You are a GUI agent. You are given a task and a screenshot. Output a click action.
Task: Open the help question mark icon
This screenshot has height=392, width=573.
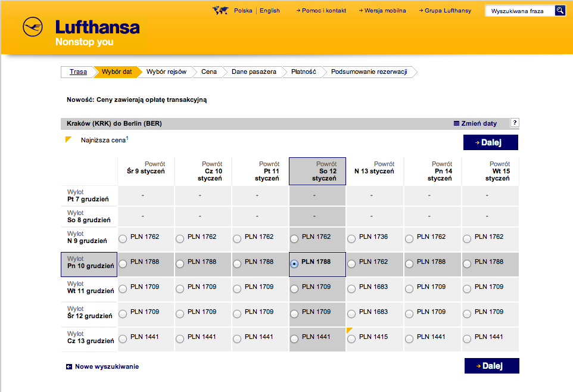point(515,123)
